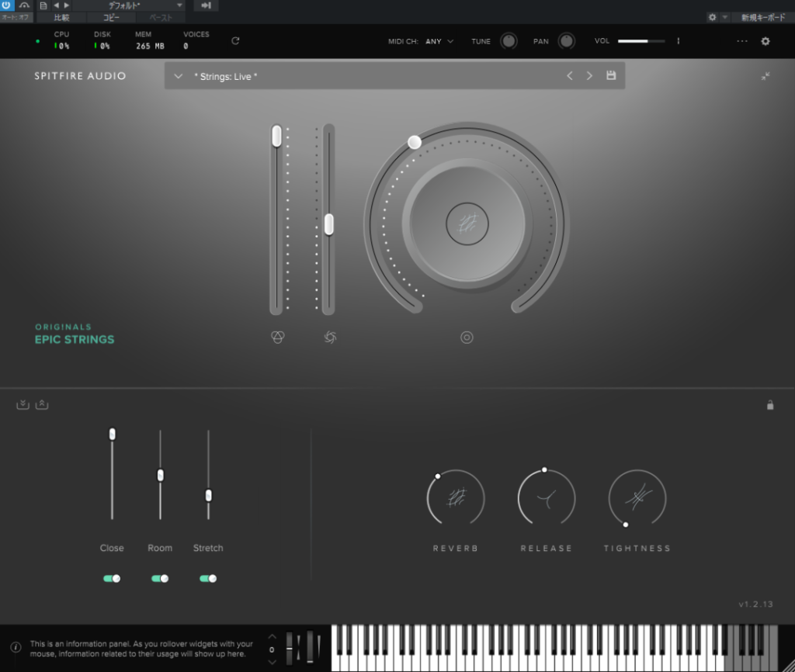This screenshot has width=795, height=672.
Task: Click the VOL volume slider
Action: point(641,41)
